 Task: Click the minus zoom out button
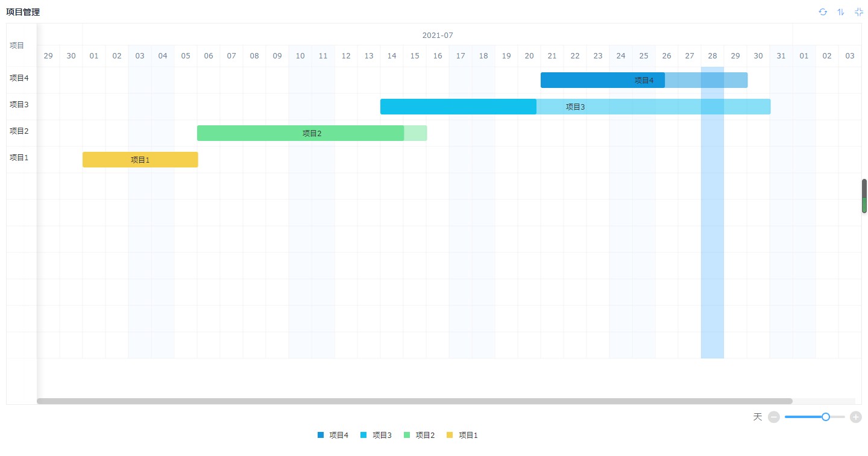(774, 417)
